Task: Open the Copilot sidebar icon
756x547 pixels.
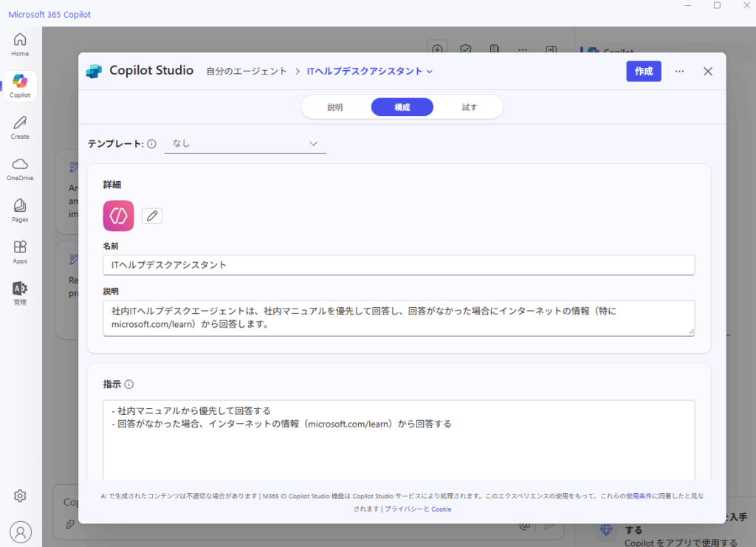Action: (x=20, y=86)
